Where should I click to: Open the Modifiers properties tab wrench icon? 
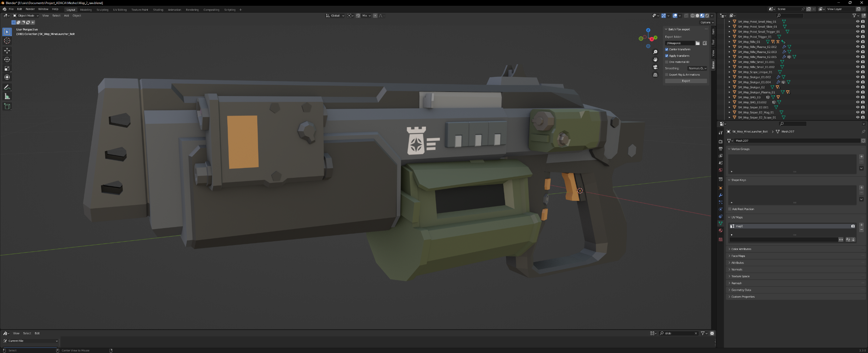[720, 195]
